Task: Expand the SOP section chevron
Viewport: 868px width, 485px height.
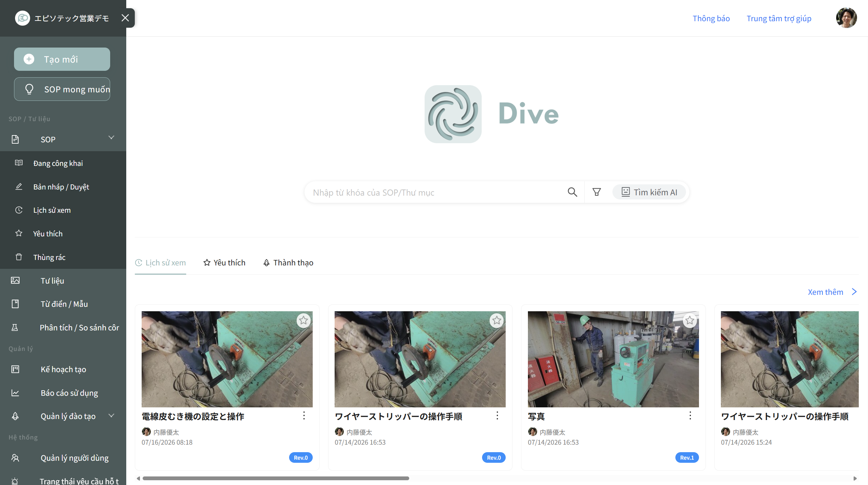Action: 111,137
